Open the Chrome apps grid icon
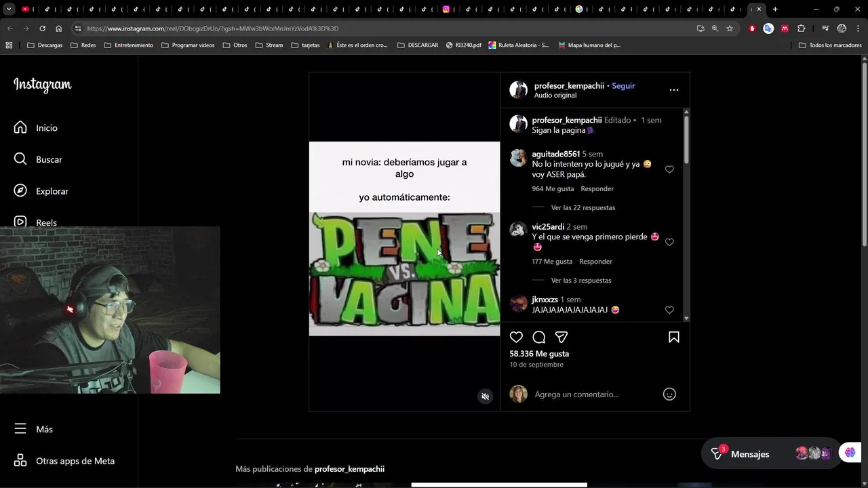This screenshot has width=868, height=488. 9,45
